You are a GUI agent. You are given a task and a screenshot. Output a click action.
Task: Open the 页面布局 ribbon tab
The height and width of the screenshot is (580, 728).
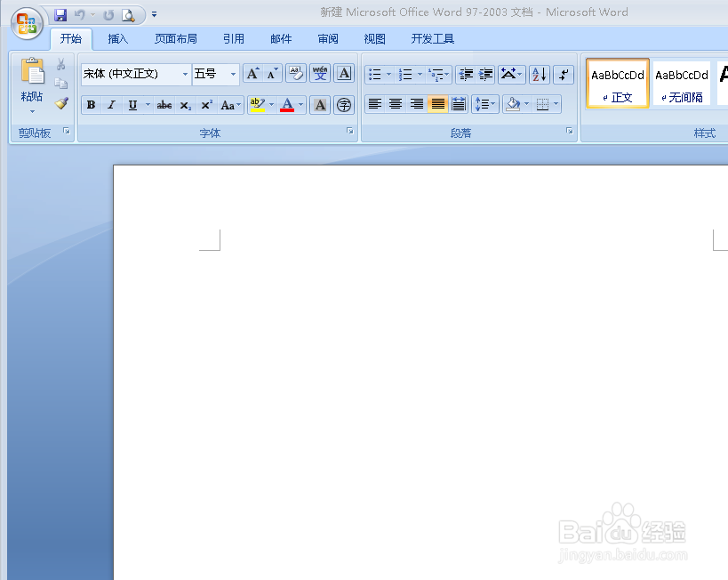(x=175, y=38)
